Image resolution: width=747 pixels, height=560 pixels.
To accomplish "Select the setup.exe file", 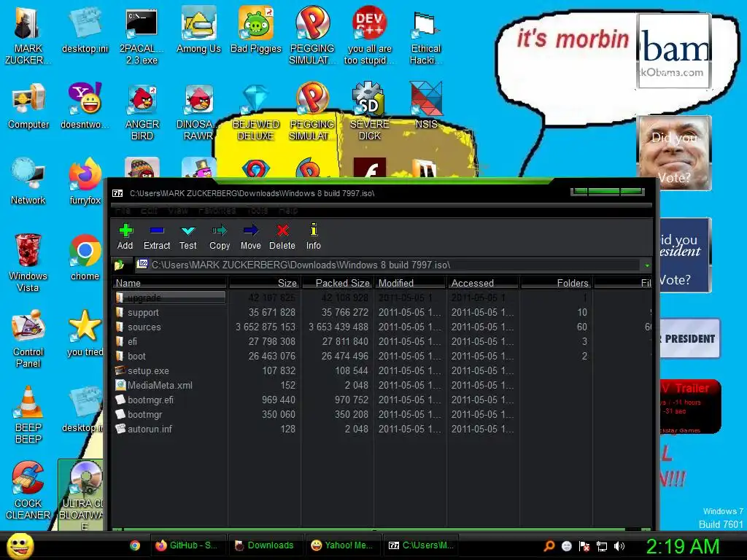I will pos(147,370).
